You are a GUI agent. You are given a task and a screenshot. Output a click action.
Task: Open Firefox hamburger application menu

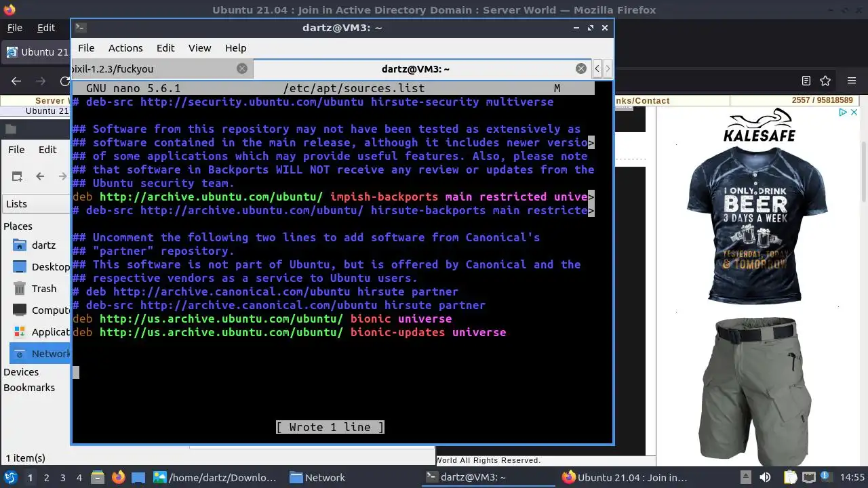tap(852, 81)
